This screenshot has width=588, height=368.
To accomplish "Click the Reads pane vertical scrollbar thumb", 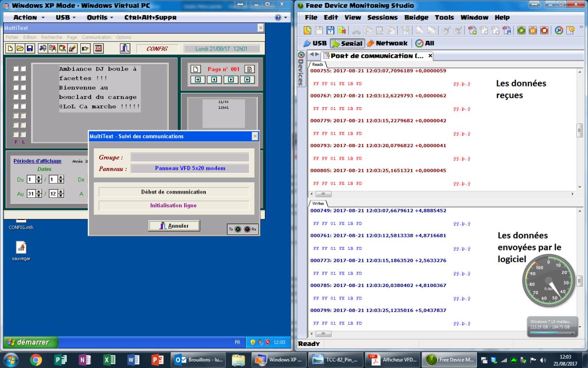I will [580, 130].
